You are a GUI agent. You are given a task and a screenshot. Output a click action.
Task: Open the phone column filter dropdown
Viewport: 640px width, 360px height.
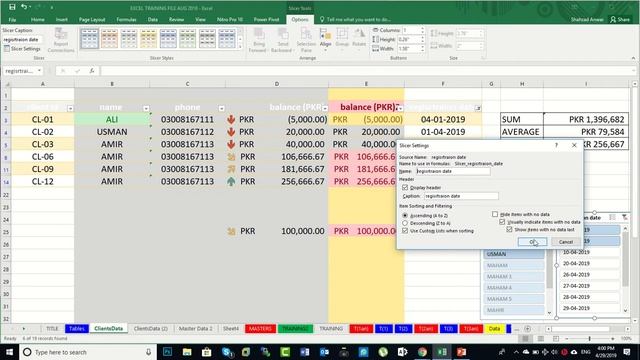coord(221,108)
